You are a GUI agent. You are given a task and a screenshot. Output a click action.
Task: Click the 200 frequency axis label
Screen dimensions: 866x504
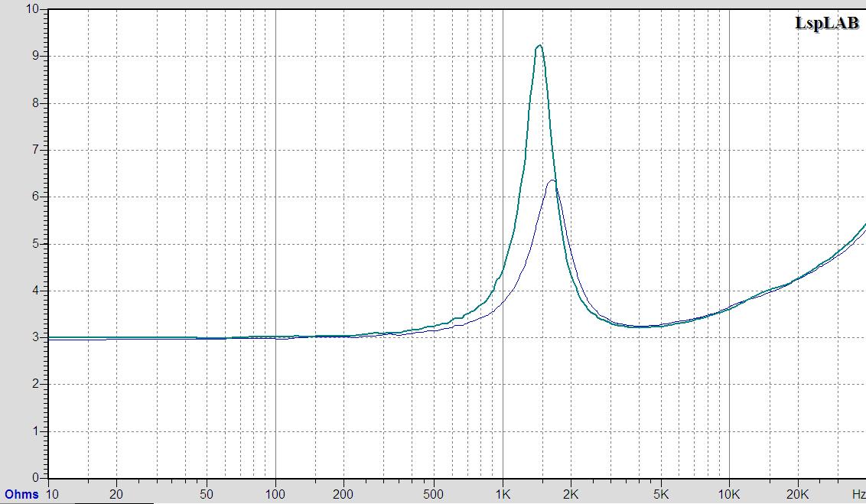(343, 494)
